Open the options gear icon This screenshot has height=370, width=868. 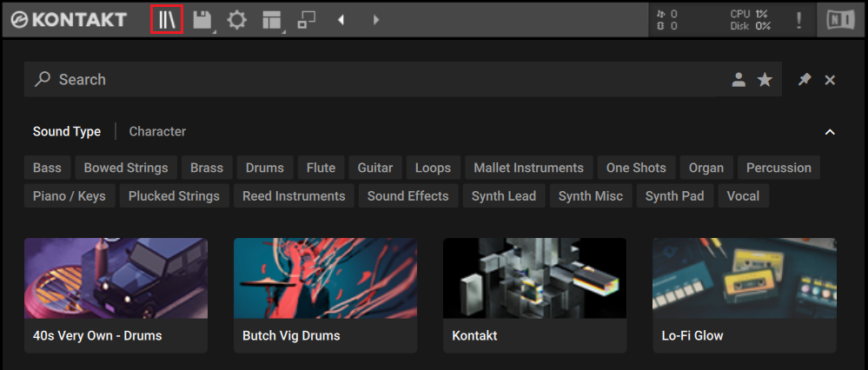pyautogui.click(x=236, y=21)
